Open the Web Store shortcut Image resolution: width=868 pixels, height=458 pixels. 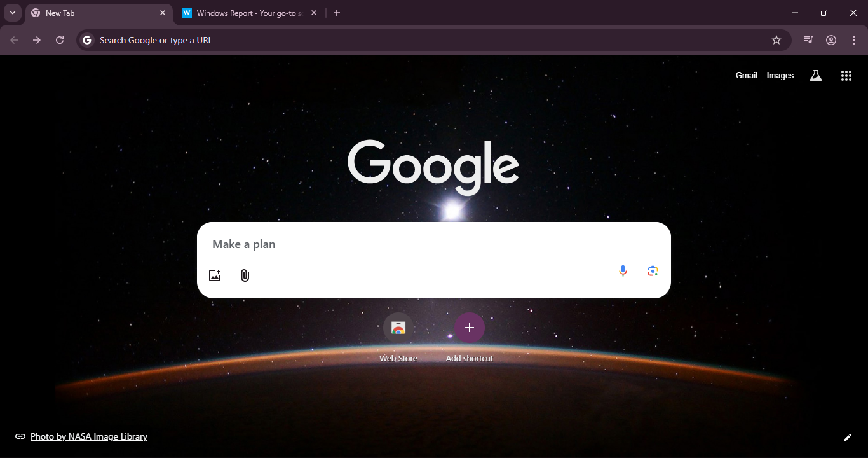click(x=398, y=328)
